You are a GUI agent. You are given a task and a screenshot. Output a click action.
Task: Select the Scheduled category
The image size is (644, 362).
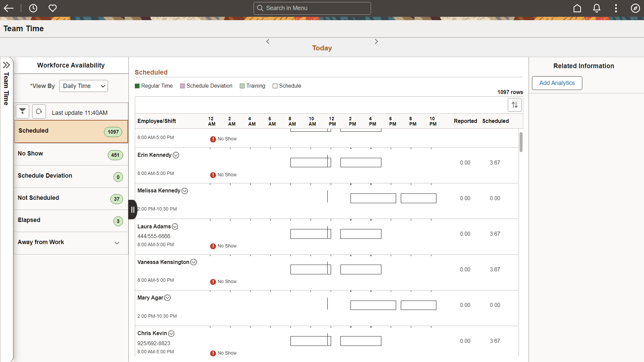pos(71,131)
